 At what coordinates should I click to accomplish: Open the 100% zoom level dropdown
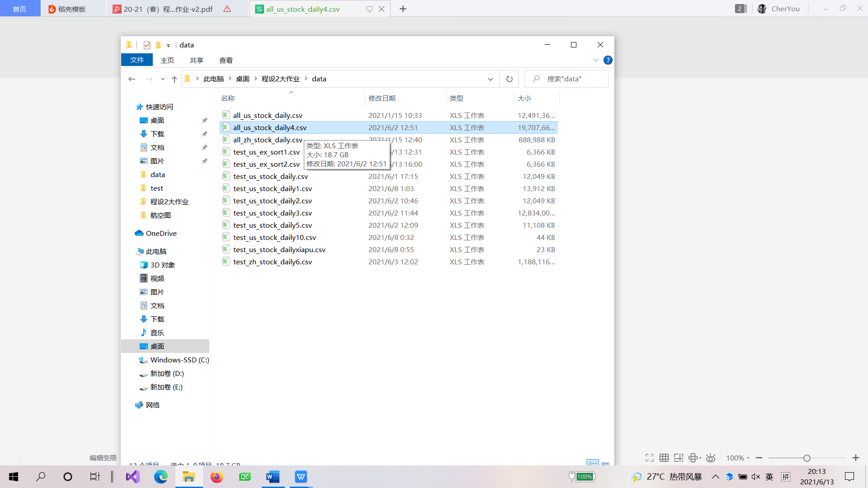pos(738,458)
